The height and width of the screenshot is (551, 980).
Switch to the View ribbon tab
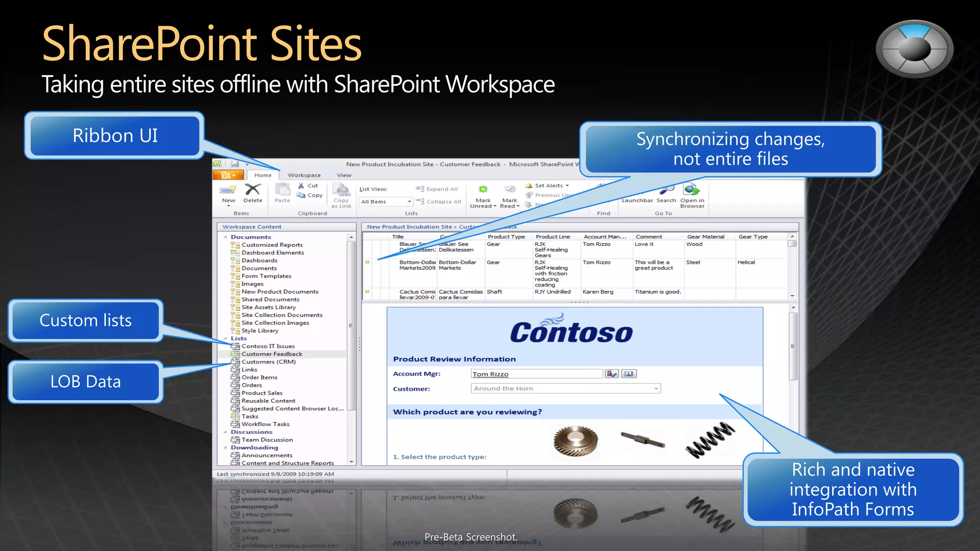tap(344, 176)
